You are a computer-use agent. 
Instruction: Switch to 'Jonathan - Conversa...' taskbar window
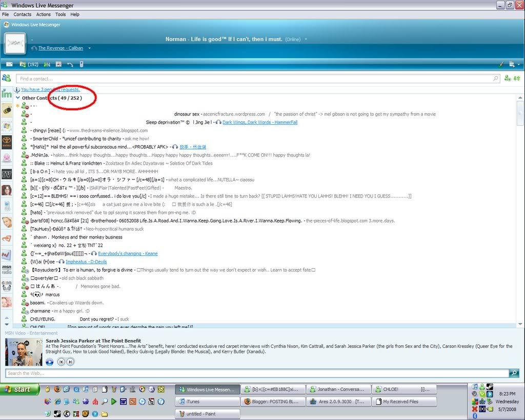click(x=338, y=389)
